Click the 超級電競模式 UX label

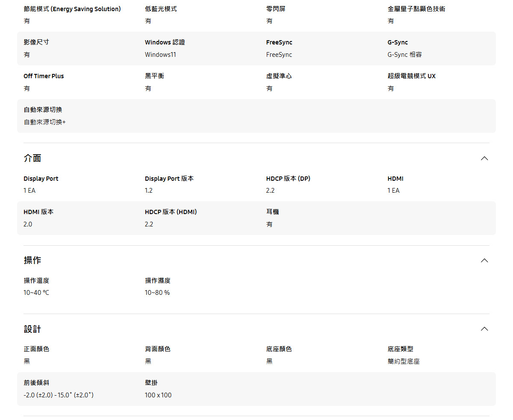pos(411,76)
